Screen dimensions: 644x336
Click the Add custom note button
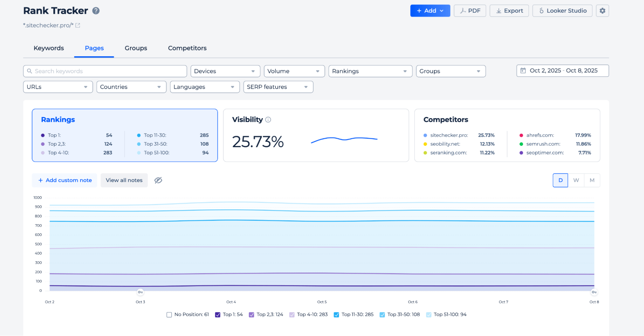pos(65,180)
